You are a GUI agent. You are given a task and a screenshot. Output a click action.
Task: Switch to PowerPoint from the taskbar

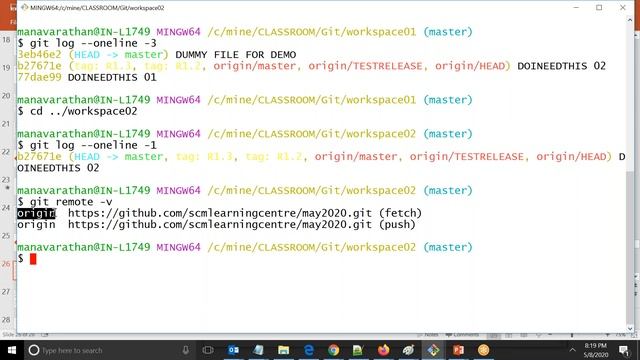click(x=458, y=350)
